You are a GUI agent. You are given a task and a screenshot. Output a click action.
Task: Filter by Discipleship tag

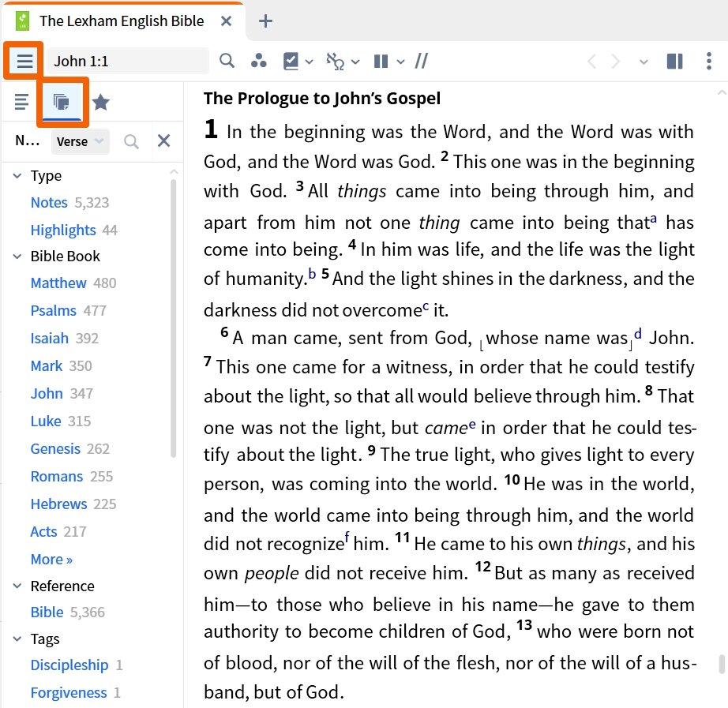(x=69, y=665)
